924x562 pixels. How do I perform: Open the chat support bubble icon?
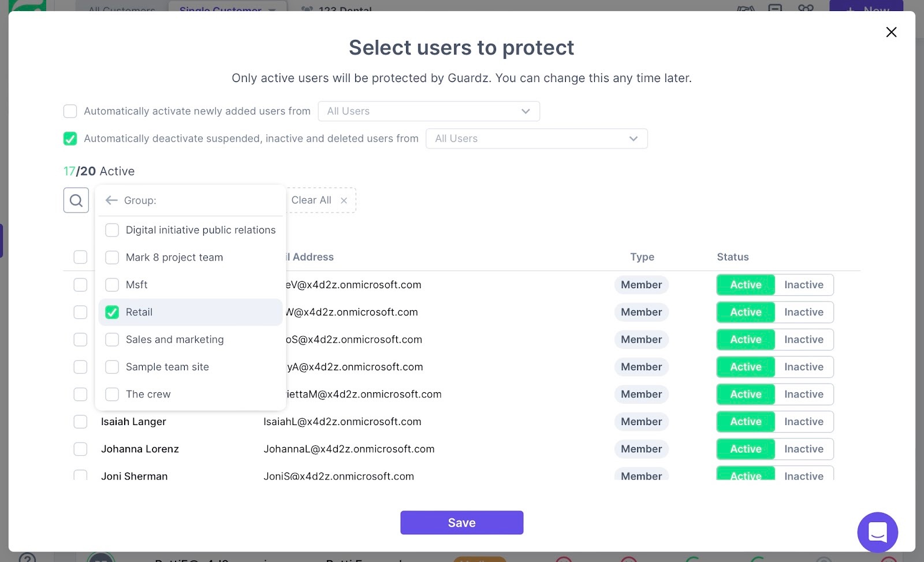tap(878, 532)
